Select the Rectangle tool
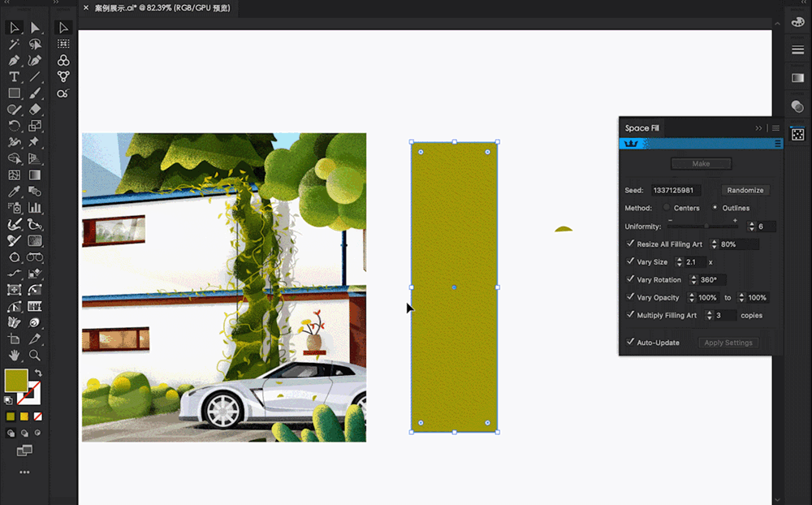This screenshot has height=505, width=812. click(14, 93)
